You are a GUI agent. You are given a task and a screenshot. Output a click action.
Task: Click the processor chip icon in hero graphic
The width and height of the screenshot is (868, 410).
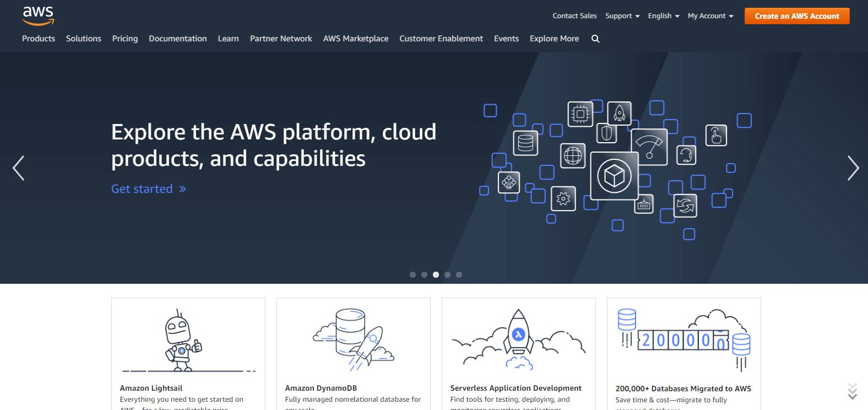581,114
